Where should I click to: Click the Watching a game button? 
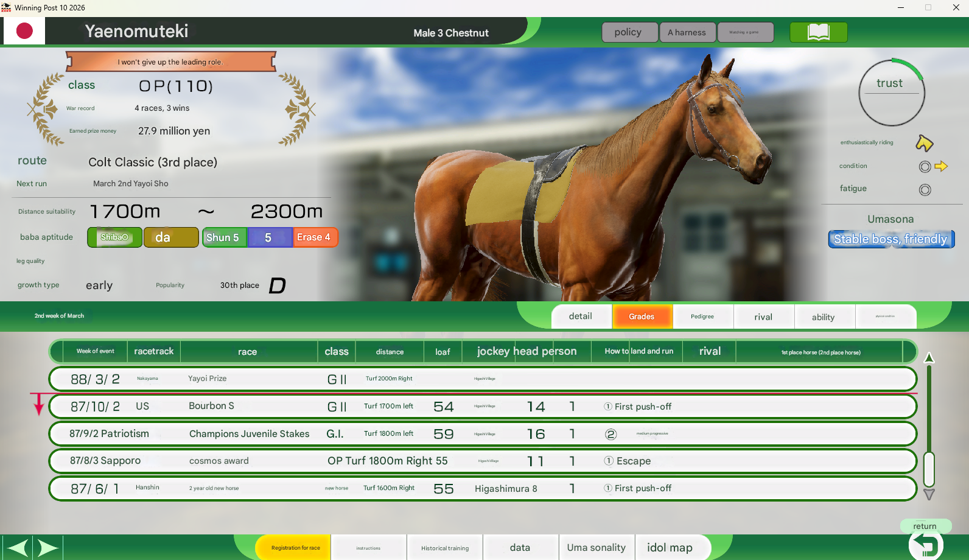pos(745,32)
